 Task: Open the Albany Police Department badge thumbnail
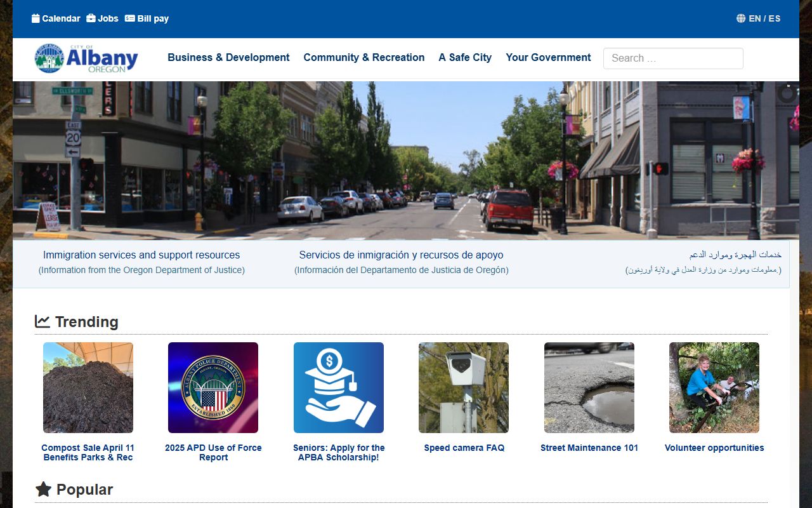(213, 388)
